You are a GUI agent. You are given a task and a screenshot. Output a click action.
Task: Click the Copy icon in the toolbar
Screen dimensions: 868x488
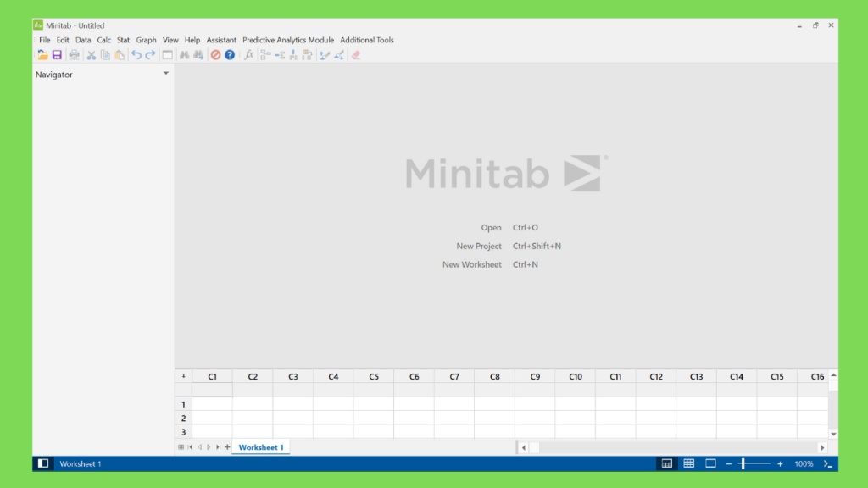click(105, 55)
